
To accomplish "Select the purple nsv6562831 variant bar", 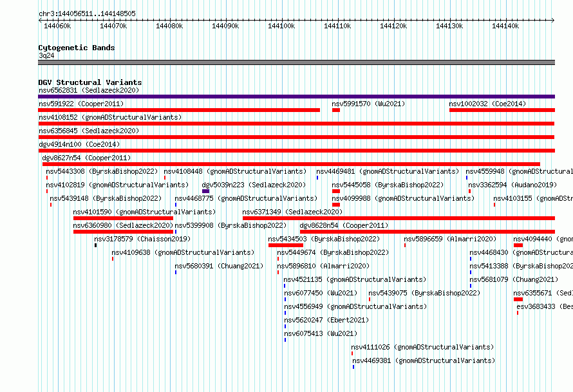I will tap(296, 97).
